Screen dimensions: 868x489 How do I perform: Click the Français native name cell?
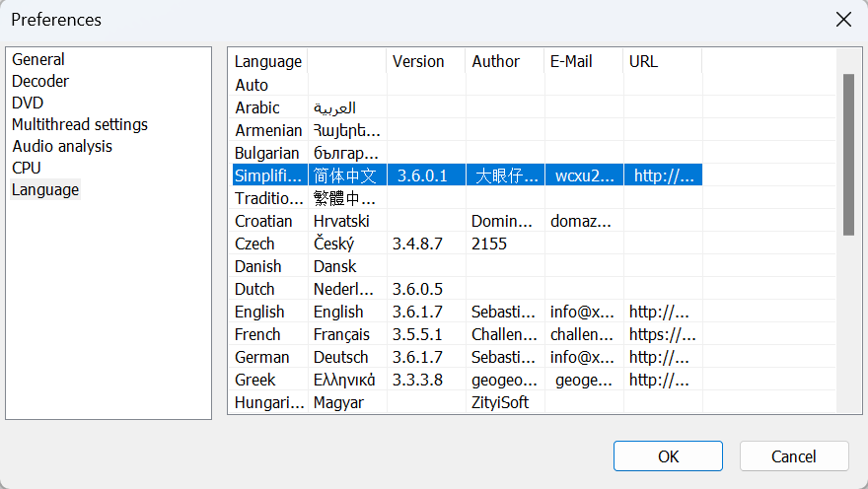[x=341, y=334]
